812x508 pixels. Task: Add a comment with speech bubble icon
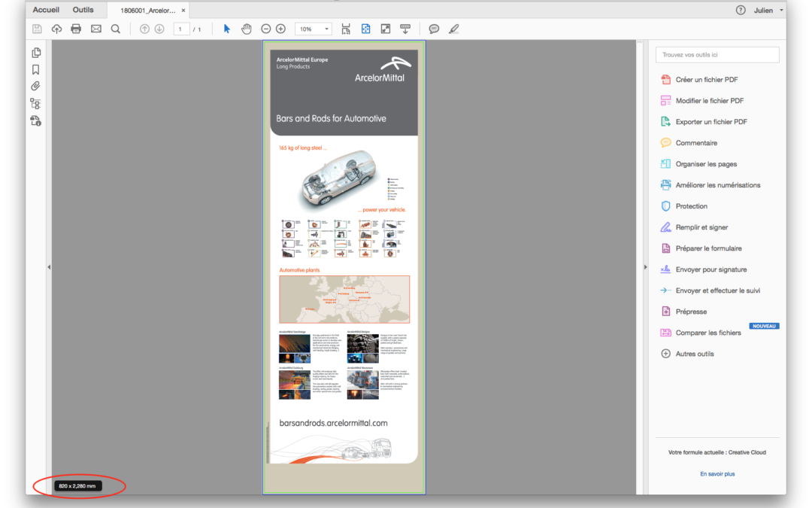click(x=434, y=29)
